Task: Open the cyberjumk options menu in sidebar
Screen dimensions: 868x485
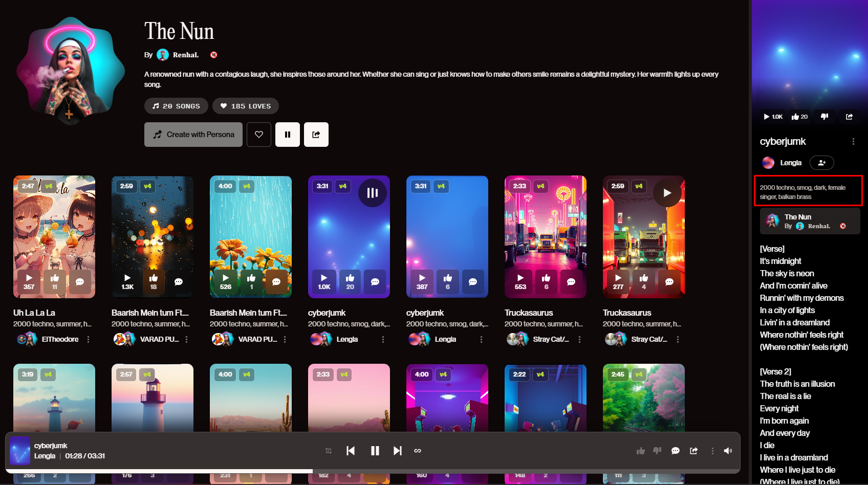Action: tap(853, 142)
